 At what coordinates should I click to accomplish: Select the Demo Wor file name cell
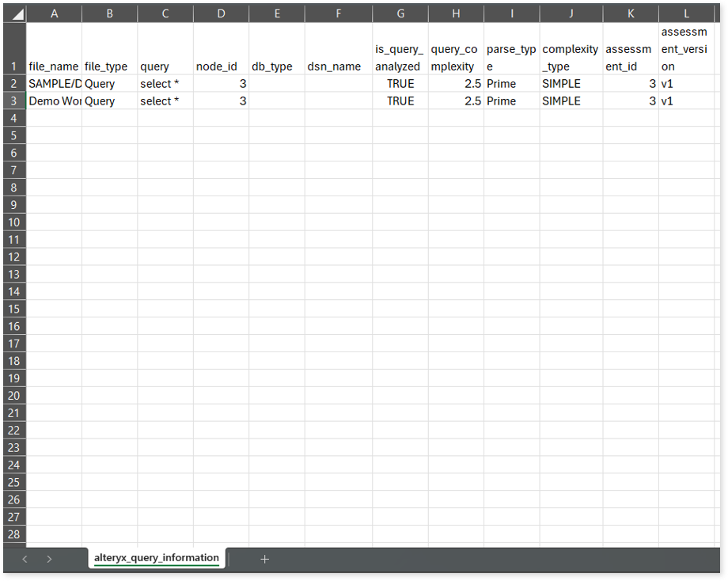54,101
